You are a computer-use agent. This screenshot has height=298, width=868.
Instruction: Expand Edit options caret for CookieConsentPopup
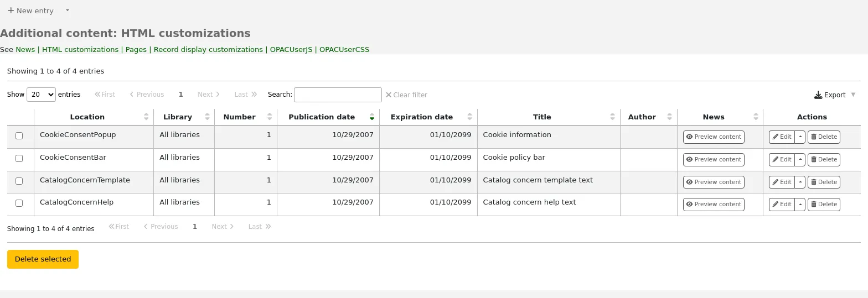(800, 137)
